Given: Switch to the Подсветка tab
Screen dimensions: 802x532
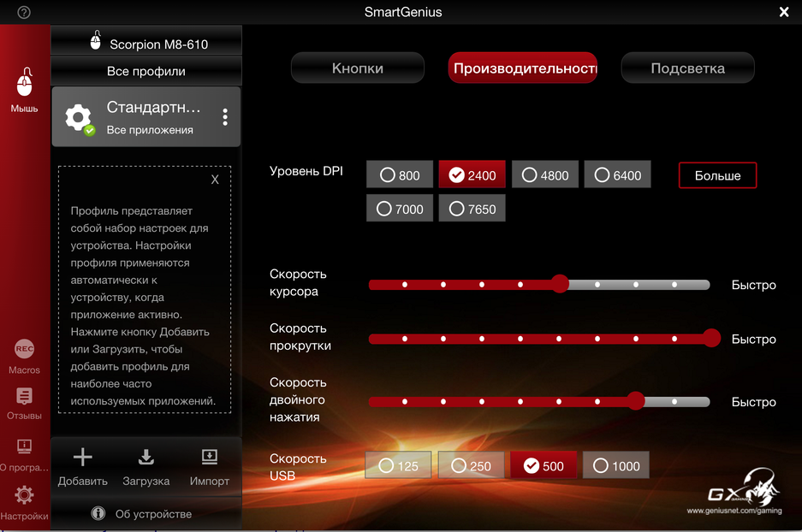Looking at the screenshot, I should 687,68.
